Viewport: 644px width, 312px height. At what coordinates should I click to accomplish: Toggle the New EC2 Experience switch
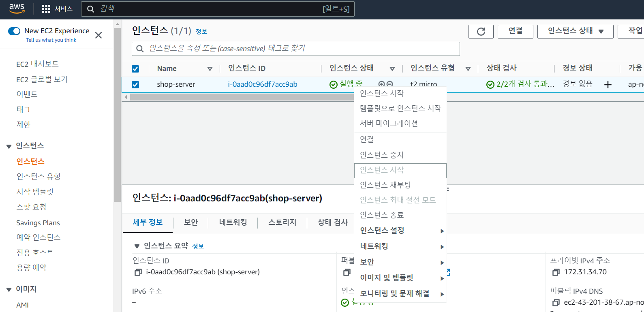(x=14, y=31)
